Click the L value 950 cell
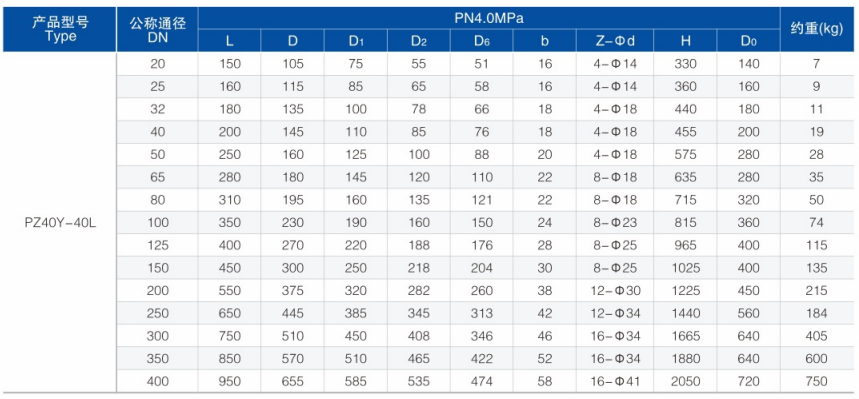 click(x=230, y=381)
